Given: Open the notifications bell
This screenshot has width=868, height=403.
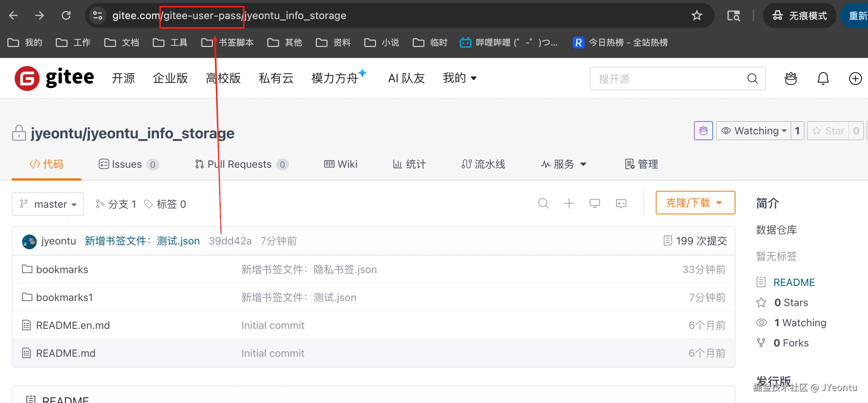Looking at the screenshot, I should [x=823, y=78].
